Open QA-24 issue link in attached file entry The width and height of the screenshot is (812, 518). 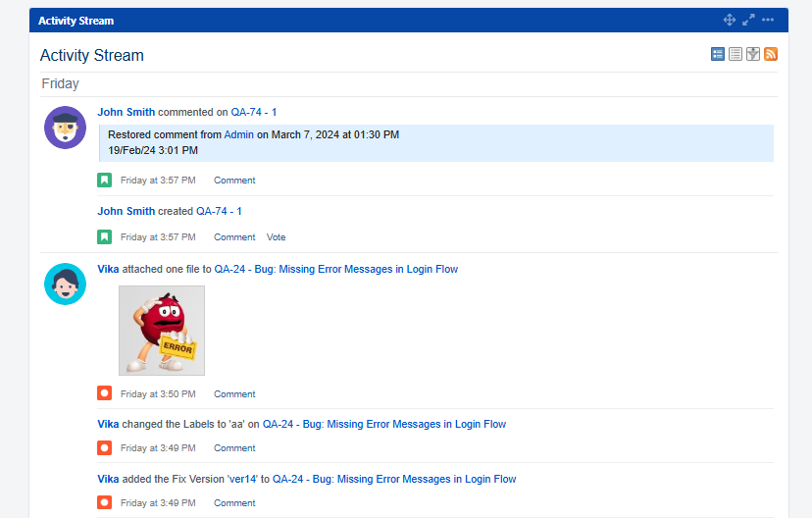tap(336, 270)
